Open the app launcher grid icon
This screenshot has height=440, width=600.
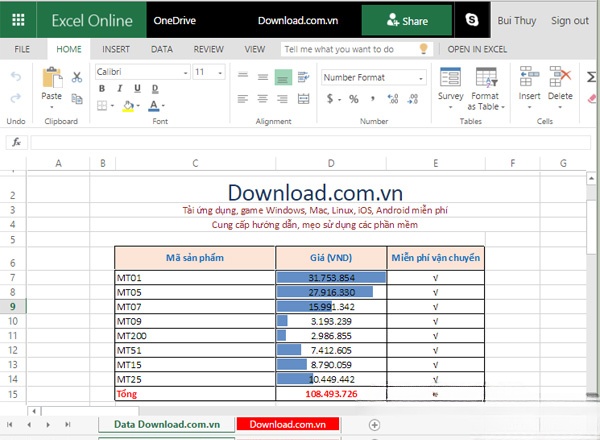(18, 20)
